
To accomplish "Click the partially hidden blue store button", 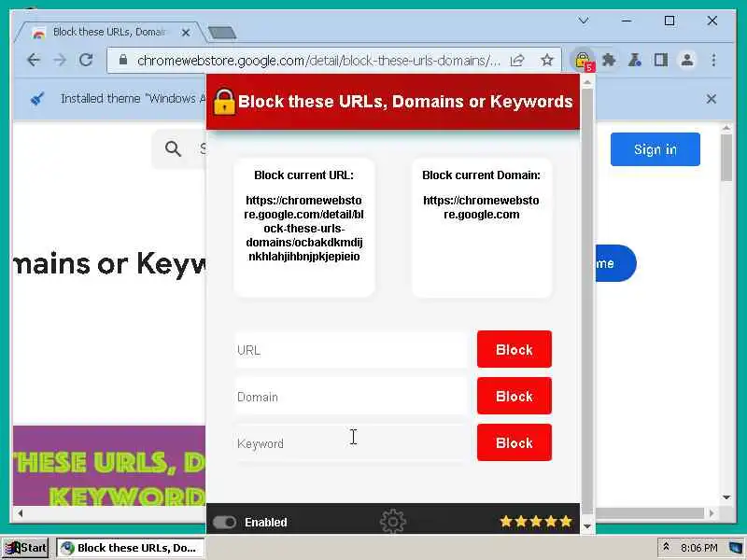I will [x=615, y=263].
